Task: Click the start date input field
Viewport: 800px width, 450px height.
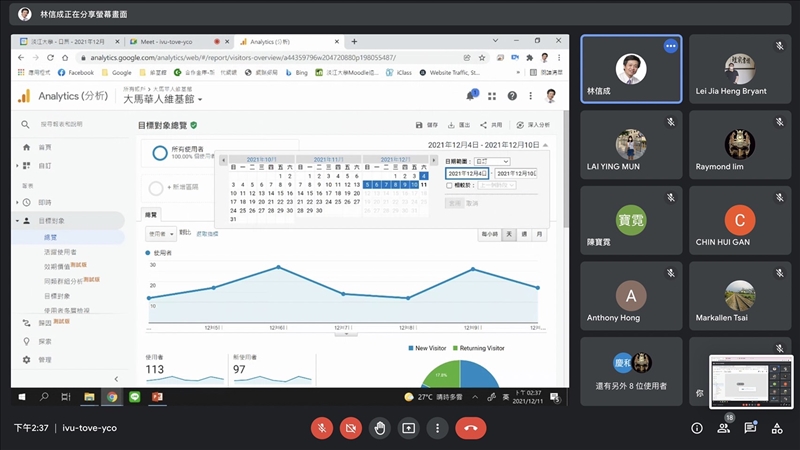Action: pyautogui.click(x=467, y=173)
